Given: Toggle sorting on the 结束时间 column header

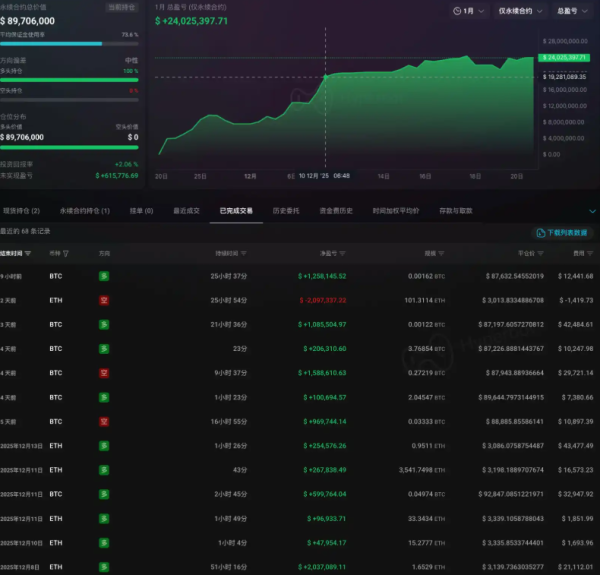Looking at the screenshot, I should coord(12,254).
